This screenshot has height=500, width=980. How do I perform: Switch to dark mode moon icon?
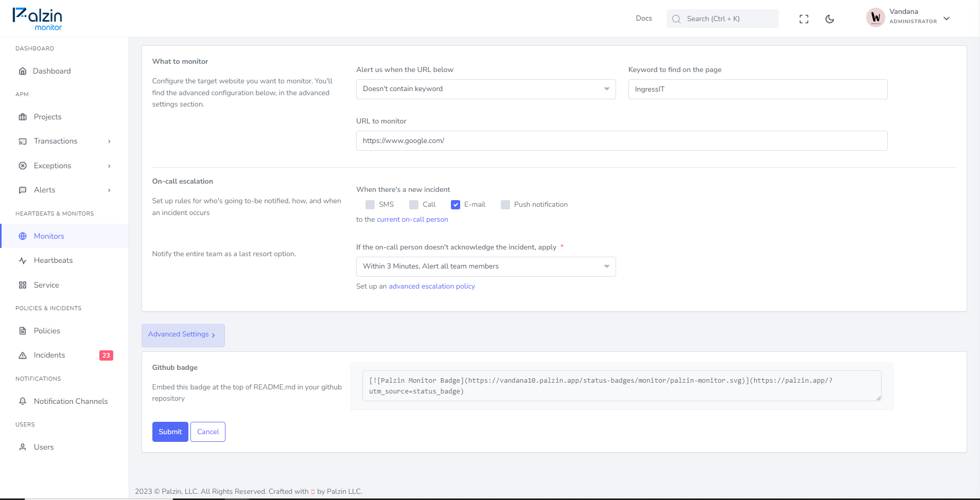pyautogui.click(x=829, y=19)
